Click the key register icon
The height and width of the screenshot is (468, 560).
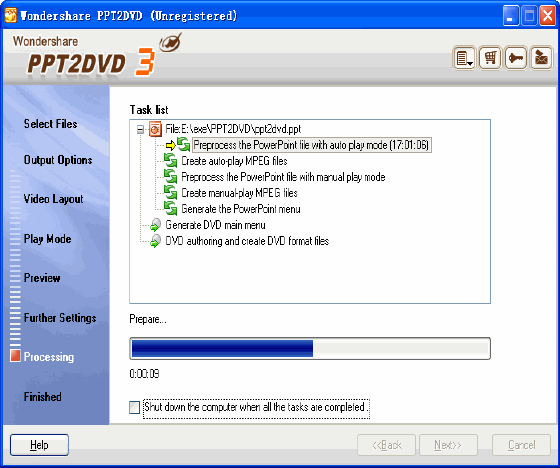point(516,58)
